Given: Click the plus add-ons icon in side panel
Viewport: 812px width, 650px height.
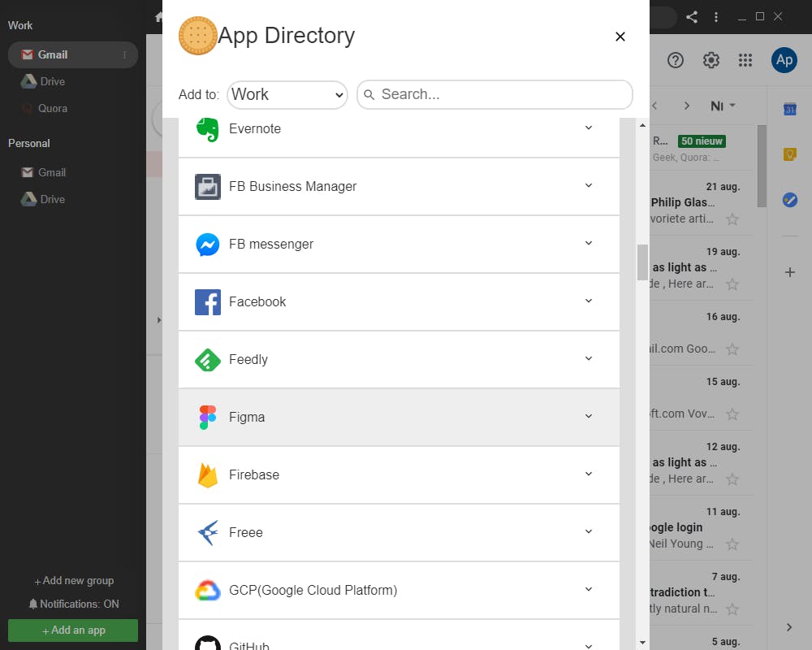Looking at the screenshot, I should pos(790,272).
